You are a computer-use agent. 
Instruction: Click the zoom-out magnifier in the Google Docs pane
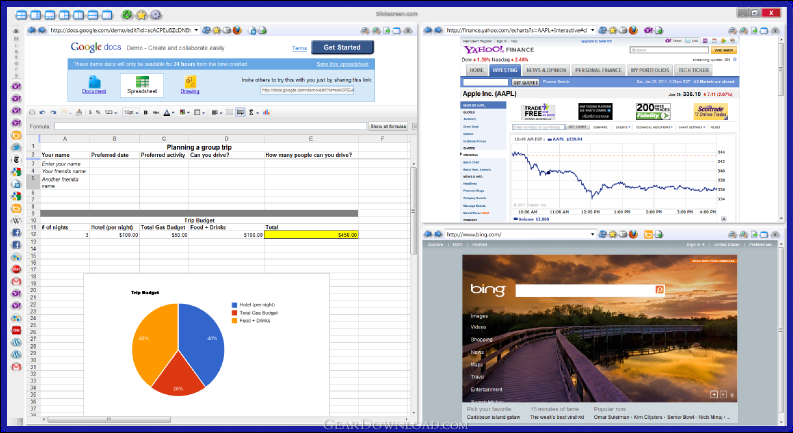coord(367,30)
